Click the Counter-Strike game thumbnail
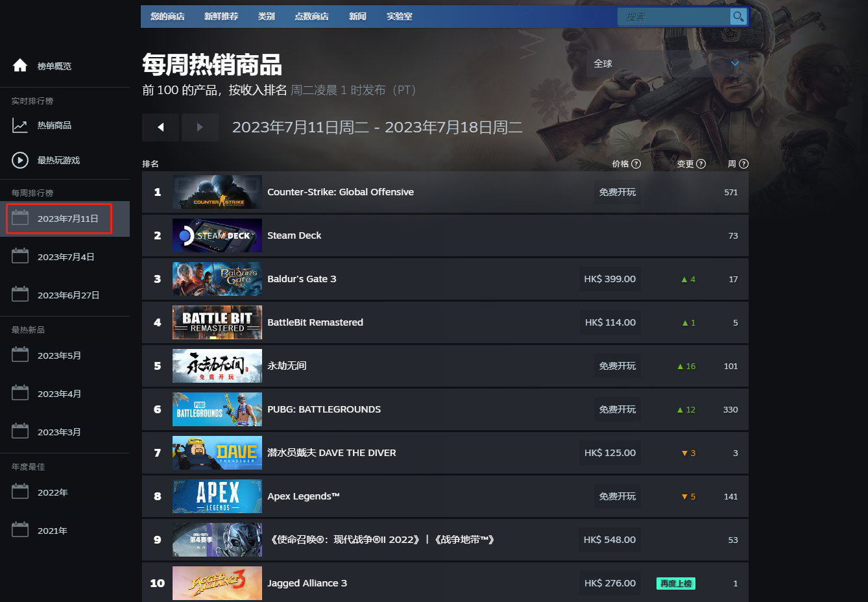This screenshot has width=868, height=602. (x=217, y=192)
